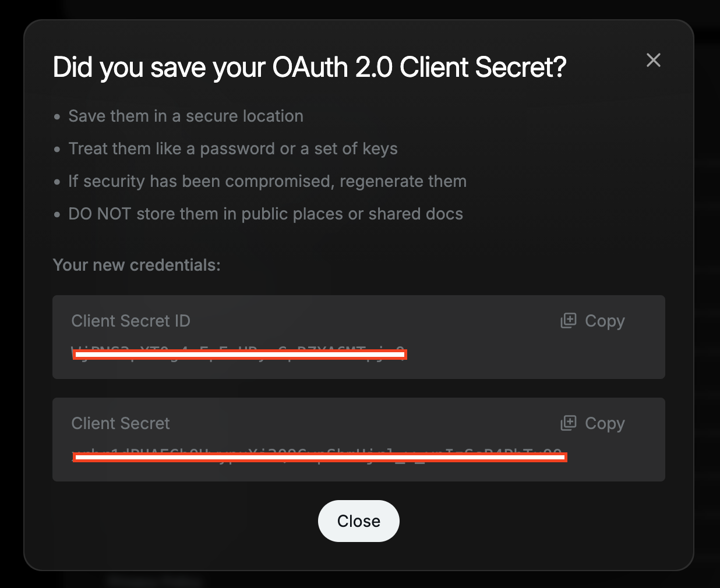This screenshot has height=588, width=720.
Task: Click the "DO NOT store them" warning line
Action: (x=266, y=214)
